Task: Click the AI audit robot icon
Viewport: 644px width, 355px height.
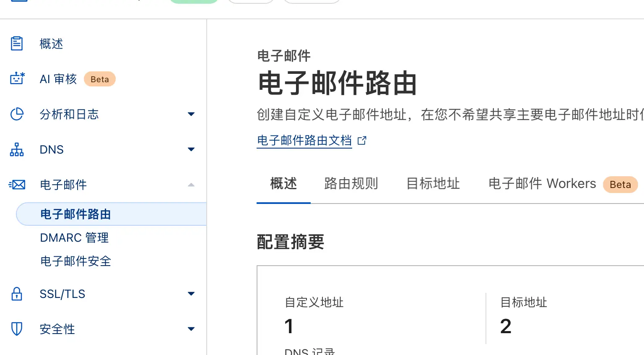Action: [17, 79]
